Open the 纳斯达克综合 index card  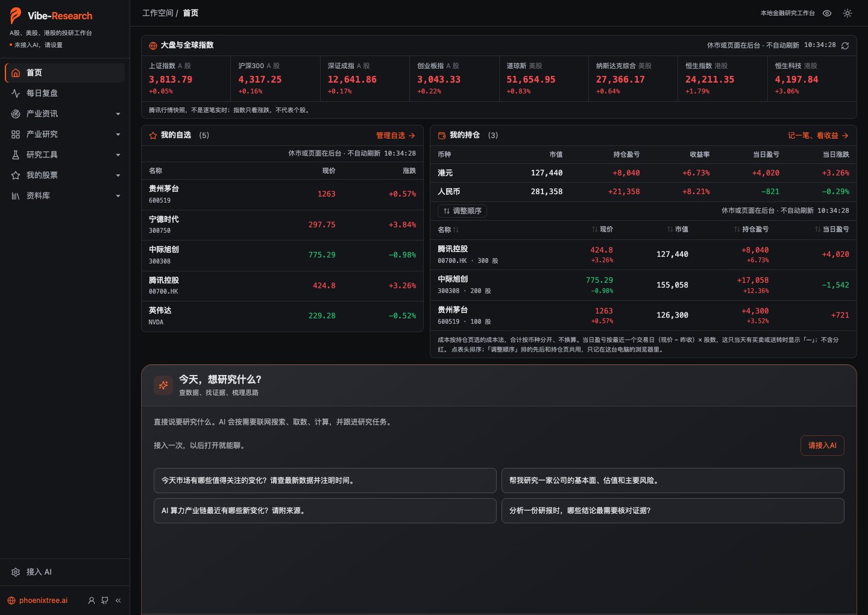(633, 78)
